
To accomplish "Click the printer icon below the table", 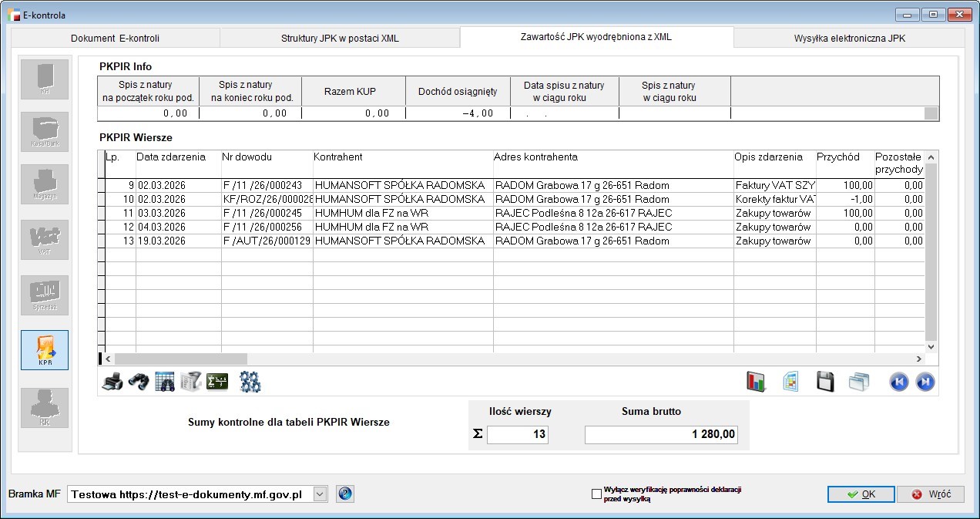I will pos(112,382).
